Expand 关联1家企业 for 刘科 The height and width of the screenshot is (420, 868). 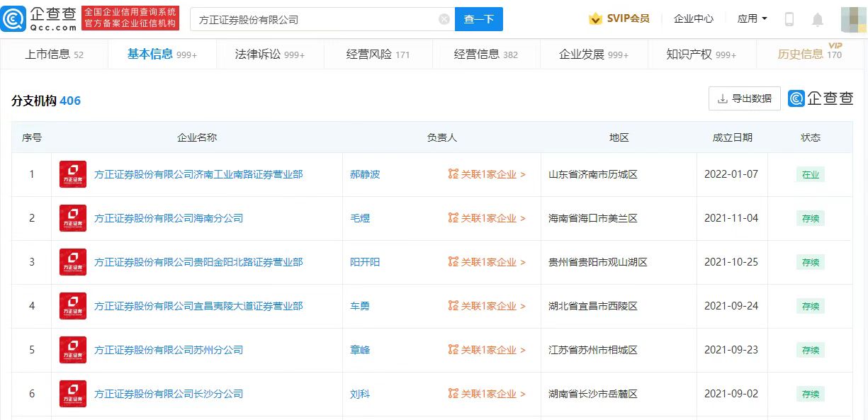[487, 394]
